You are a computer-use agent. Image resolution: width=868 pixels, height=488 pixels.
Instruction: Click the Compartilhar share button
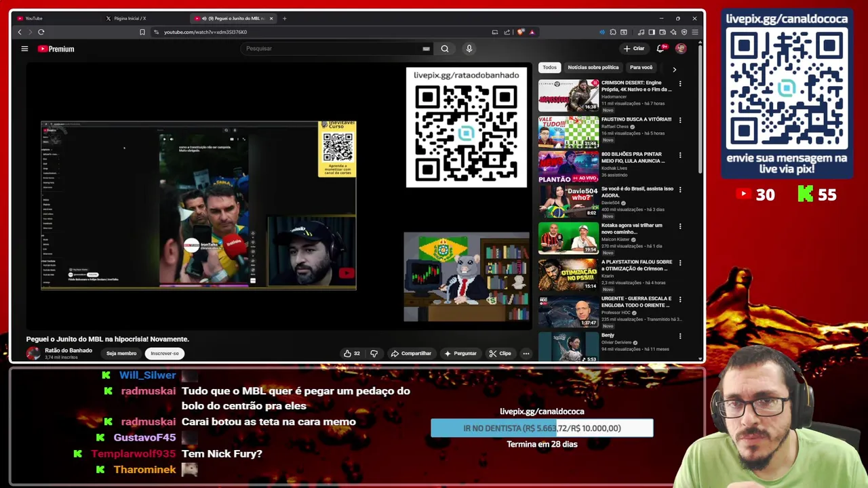point(411,353)
